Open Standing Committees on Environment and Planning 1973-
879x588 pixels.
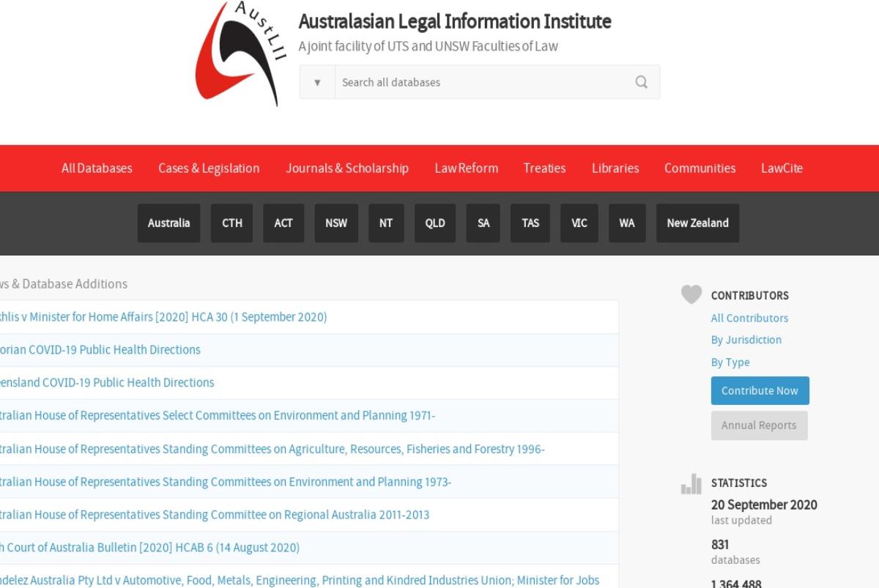pyautogui.click(x=226, y=482)
